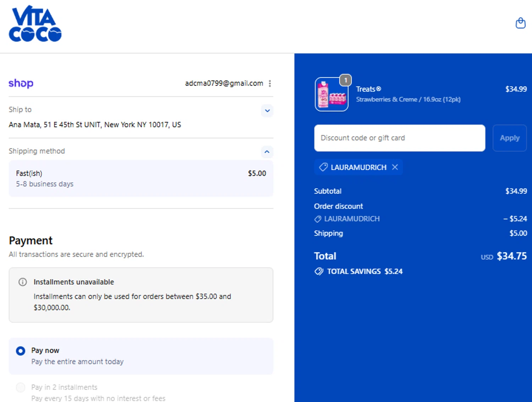Click the 'Strawberries & Creme / 16.9oz (12pk)' variant text
The width and height of the screenshot is (532, 402).
click(x=408, y=99)
